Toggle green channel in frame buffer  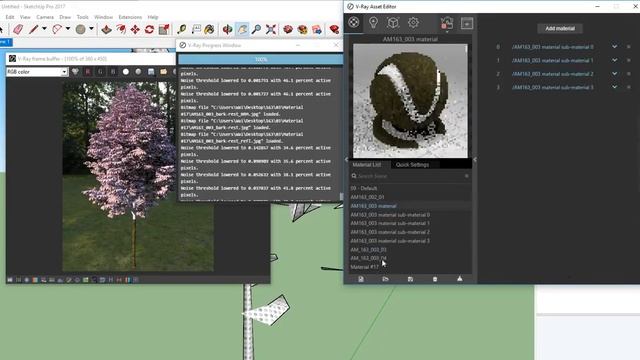(100, 72)
